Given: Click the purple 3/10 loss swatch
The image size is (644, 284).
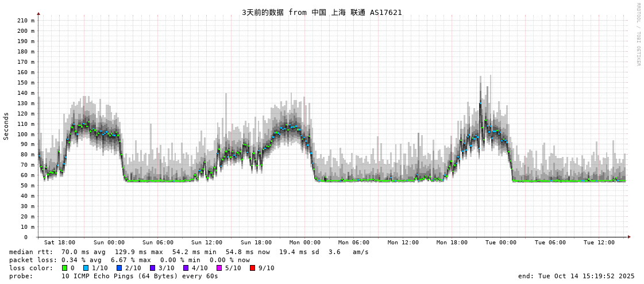Looking at the screenshot, I should (152, 268).
